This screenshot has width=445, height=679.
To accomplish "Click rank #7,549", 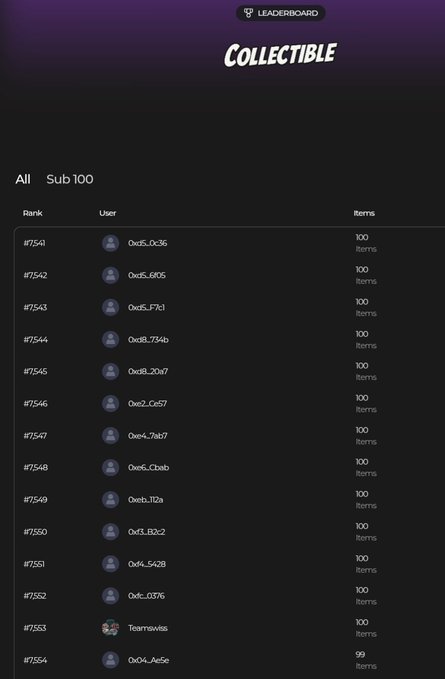I will (x=35, y=499).
